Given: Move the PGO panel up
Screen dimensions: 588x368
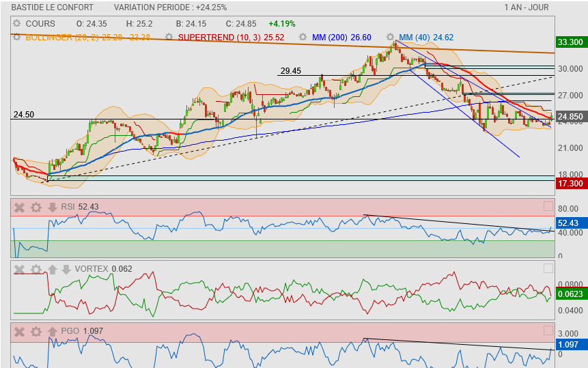Looking at the screenshot, I should coord(52,331).
